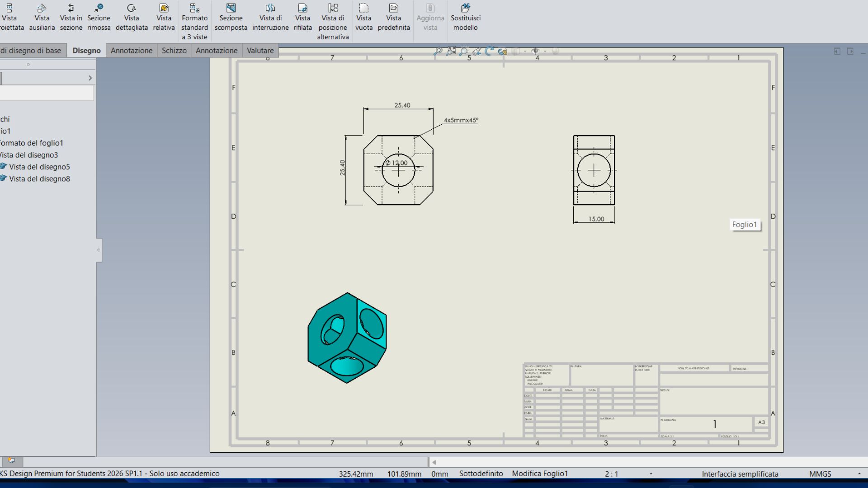Viewport: 868px width, 488px height.
Task: Add a Vista di interruzione
Action: tap(270, 18)
